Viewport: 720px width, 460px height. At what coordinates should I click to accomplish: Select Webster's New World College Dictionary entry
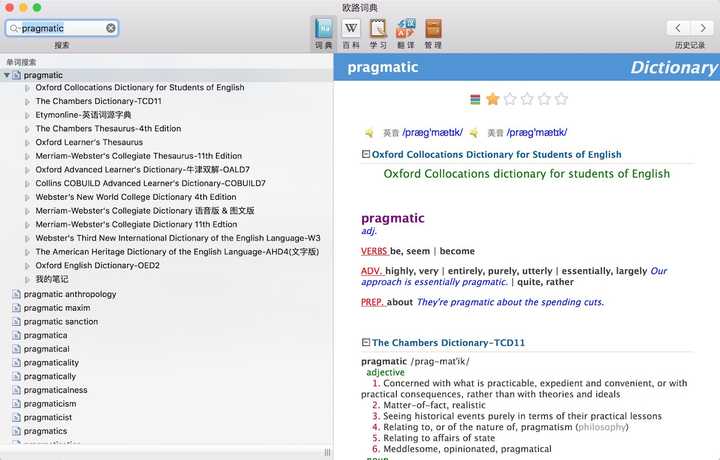point(135,197)
